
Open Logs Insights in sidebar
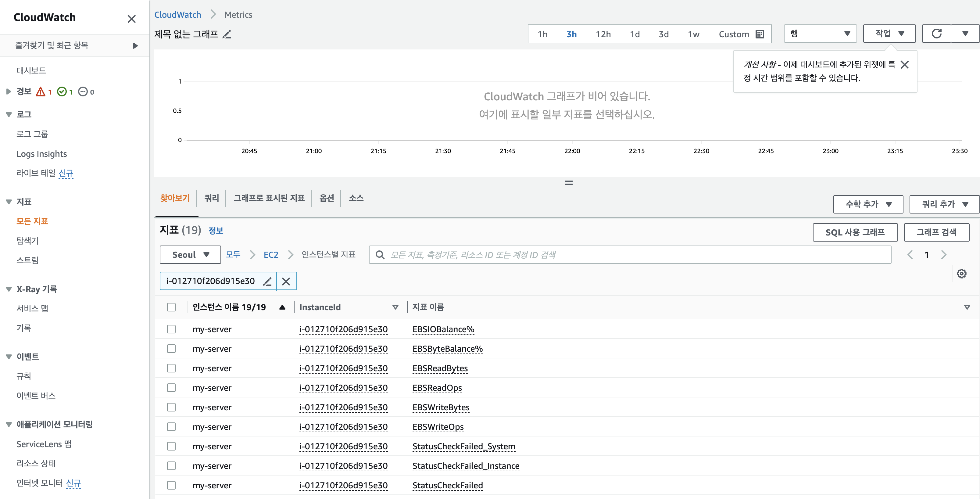(x=41, y=154)
